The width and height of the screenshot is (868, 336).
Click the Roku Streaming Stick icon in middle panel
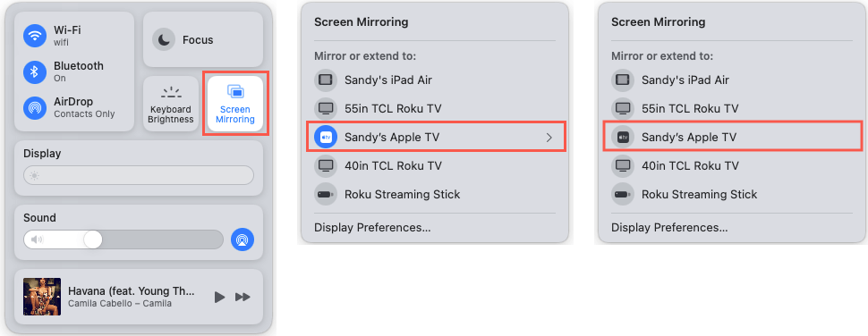click(326, 195)
